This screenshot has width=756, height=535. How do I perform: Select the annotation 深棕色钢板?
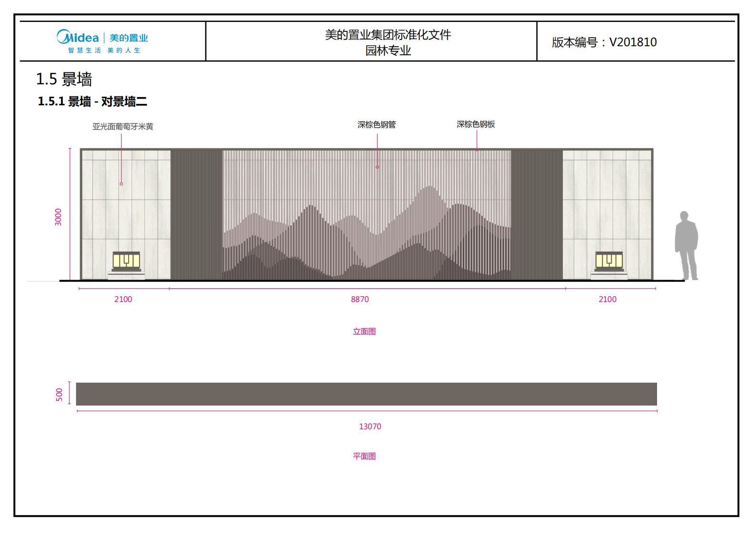click(476, 124)
